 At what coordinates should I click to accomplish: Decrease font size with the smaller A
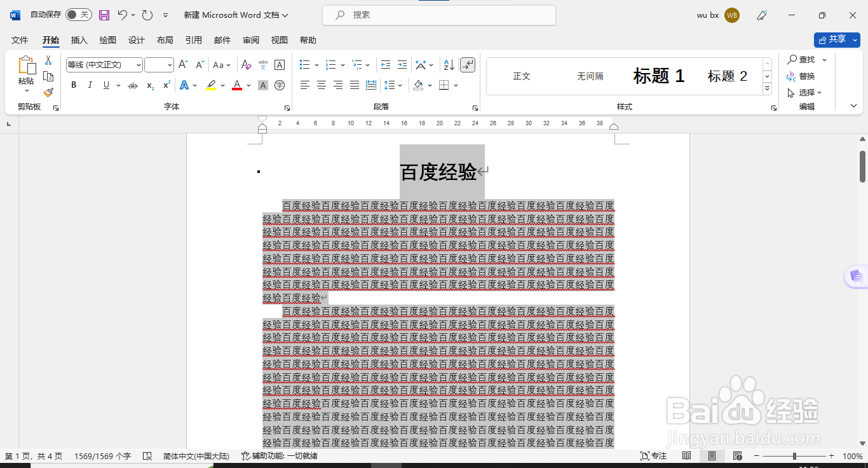coord(200,65)
